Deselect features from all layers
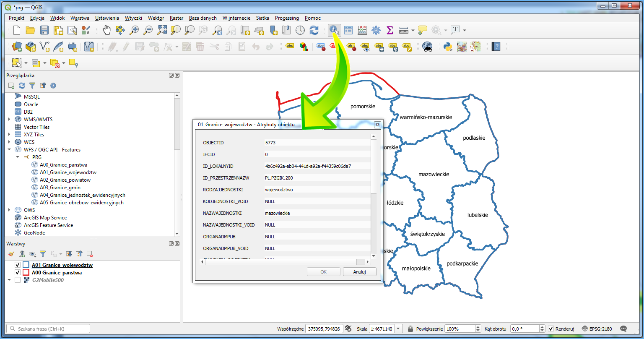Image resolution: width=644 pixels, height=339 pixels. point(55,63)
